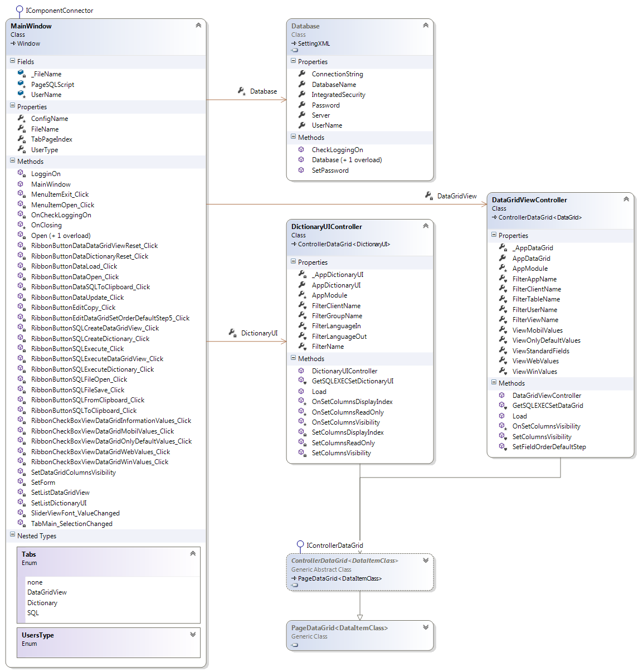Screen dimensions: 639x672
Task: Click the wrench icon on the DictionaryUI association label
Action: pos(233,333)
